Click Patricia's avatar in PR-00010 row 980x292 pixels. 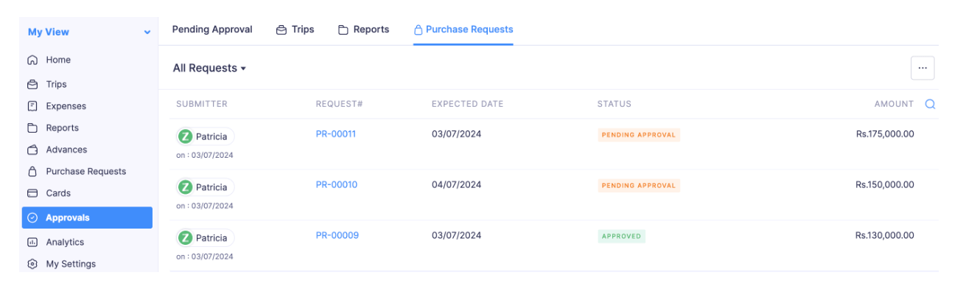tap(186, 187)
